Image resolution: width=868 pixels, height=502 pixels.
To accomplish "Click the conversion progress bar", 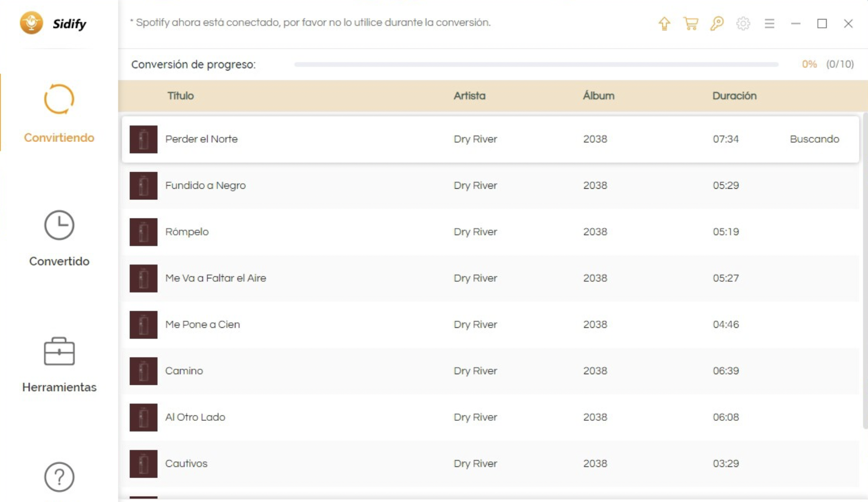I will 535,64.
